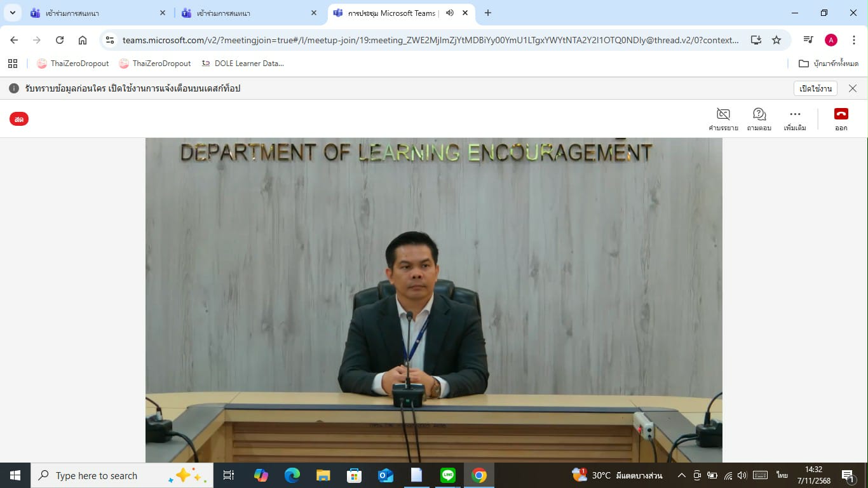Open Microsoft Store from the taskbar

(x=354, y=475)
